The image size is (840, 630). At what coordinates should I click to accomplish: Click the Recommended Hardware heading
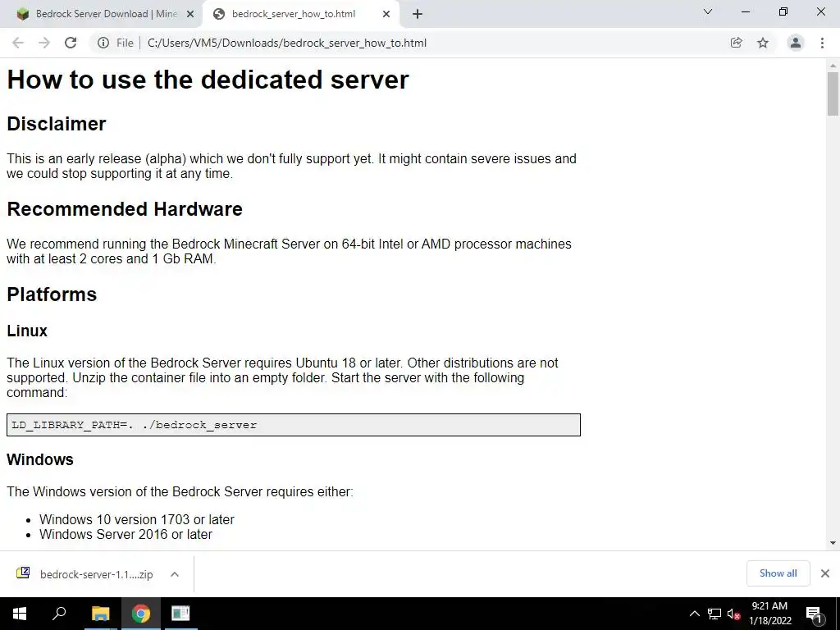[x=125, y=209]
